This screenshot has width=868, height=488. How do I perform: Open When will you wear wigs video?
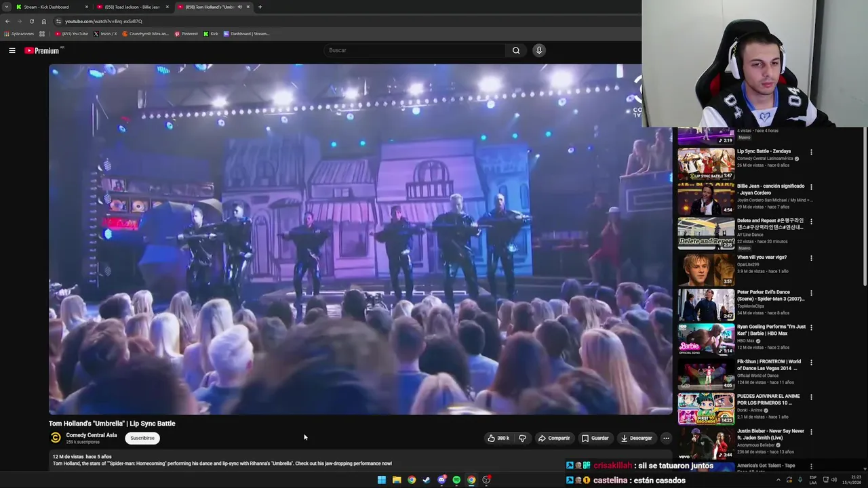coord(706,269)
